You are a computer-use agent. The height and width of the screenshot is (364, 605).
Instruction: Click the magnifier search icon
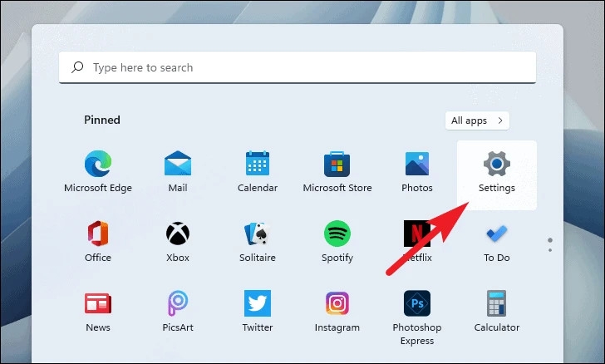pyautogui.click(x=77, y=67)
